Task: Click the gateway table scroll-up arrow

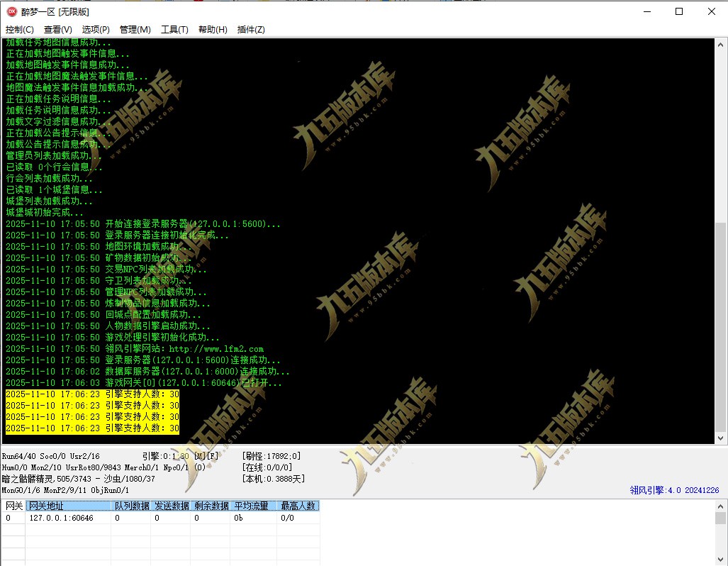Action: click(720, 506)
